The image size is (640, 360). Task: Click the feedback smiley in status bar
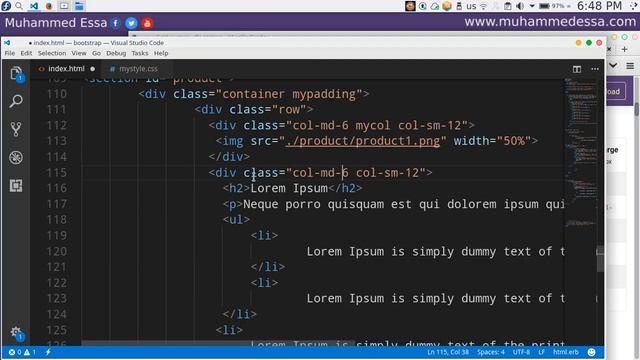[x=591, y=352]
